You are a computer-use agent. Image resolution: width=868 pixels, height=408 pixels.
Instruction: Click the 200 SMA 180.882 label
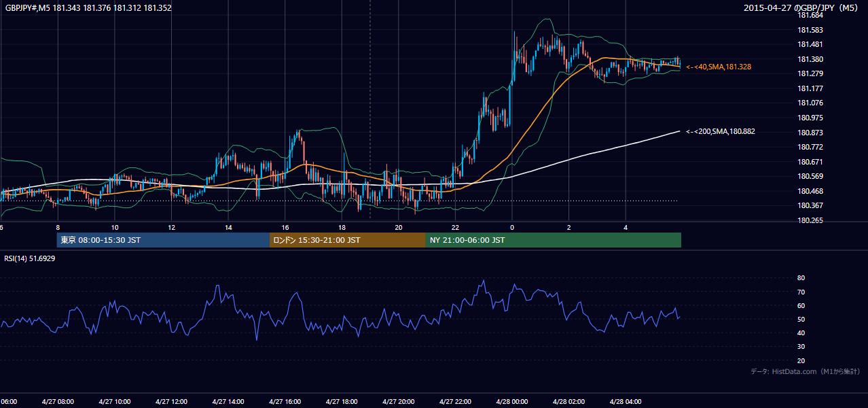(721, 131)
